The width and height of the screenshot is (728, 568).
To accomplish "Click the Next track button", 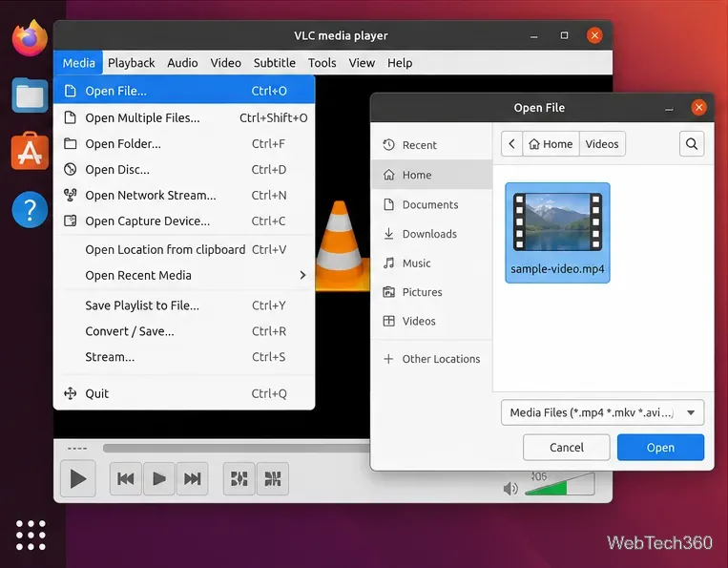I will pos(192,479).
